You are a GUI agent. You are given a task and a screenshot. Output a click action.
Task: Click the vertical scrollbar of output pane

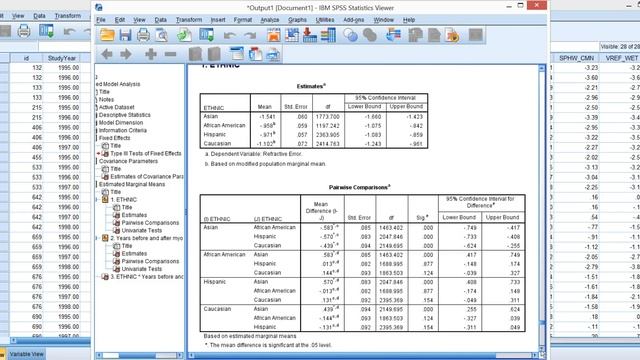click(x=542, y=208)
